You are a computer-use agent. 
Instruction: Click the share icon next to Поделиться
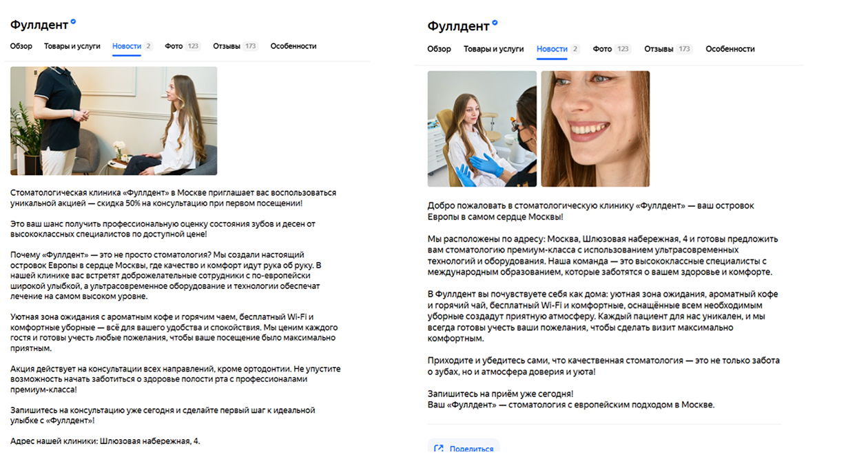tap(439, 448)
